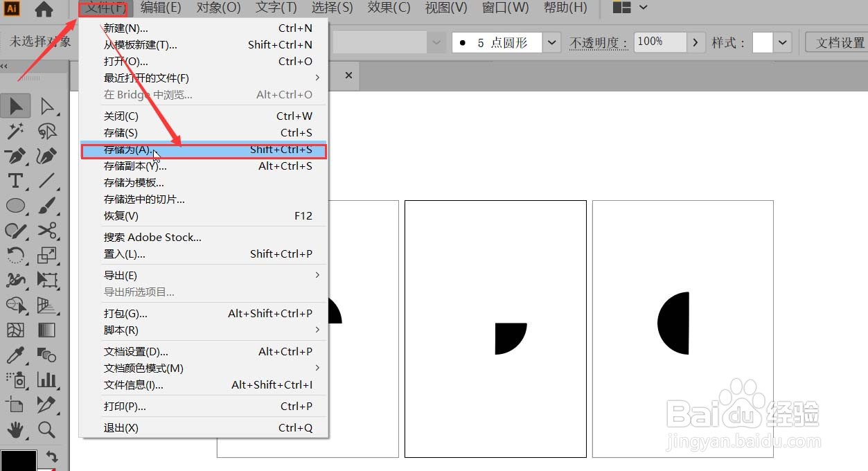Select the Artboard tool
This screenshot has height=471, width=868.
click(x=16, y=405)
